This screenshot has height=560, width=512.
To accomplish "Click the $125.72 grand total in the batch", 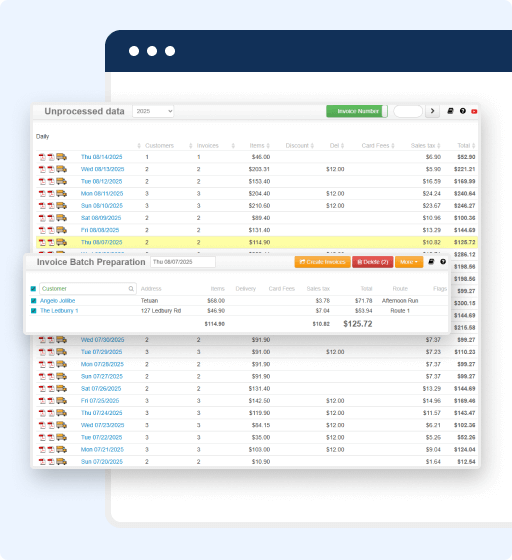I will click(x=358, y=324).
